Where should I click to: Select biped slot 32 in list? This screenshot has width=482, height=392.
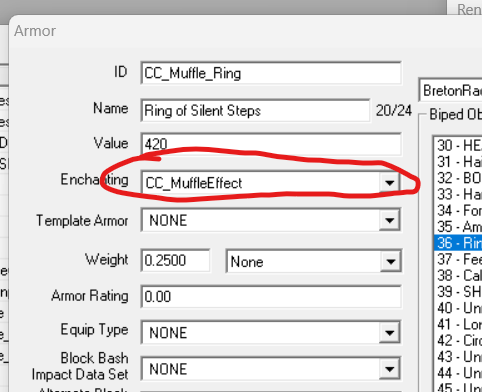tap(458, 178)
